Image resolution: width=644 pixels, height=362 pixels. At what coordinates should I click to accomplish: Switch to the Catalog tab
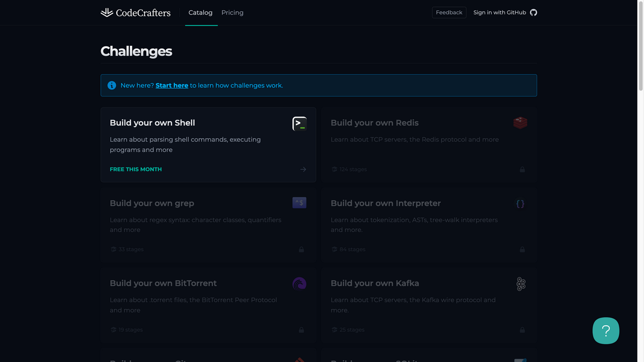pyautogui.click(x=200, y=13)
